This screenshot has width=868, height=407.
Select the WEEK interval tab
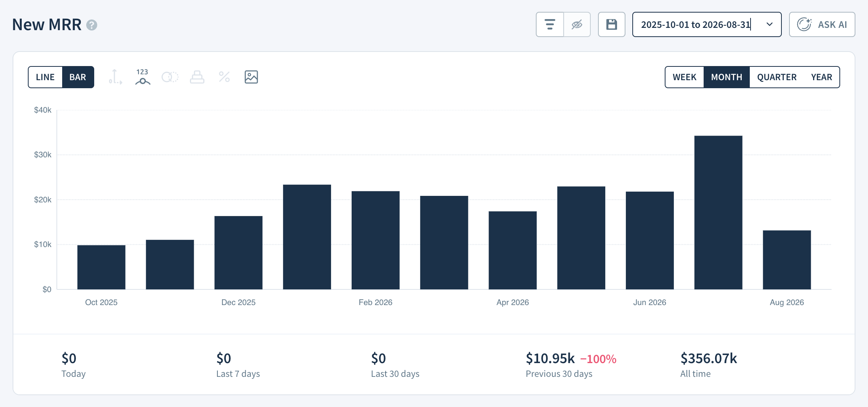click(x=685, y=77)
